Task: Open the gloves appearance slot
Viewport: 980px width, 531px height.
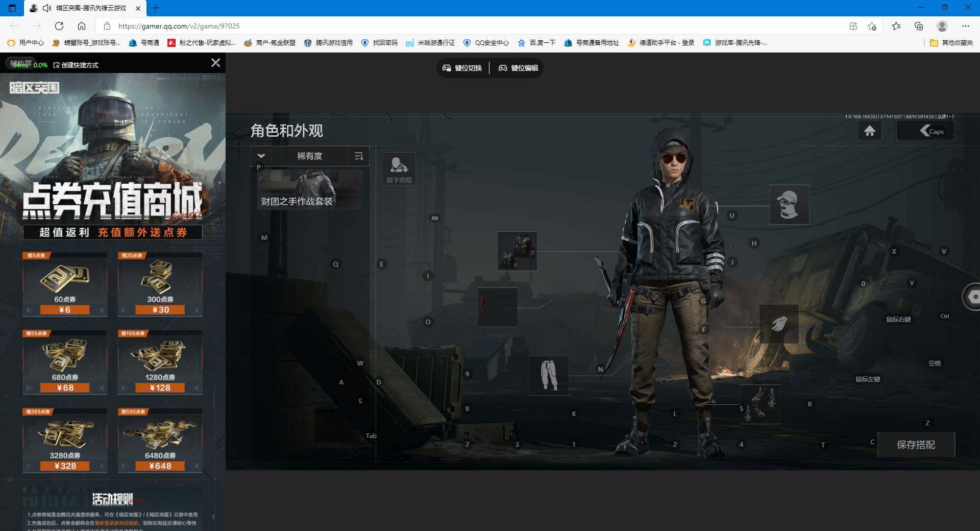Action: (x=779, y=324)
